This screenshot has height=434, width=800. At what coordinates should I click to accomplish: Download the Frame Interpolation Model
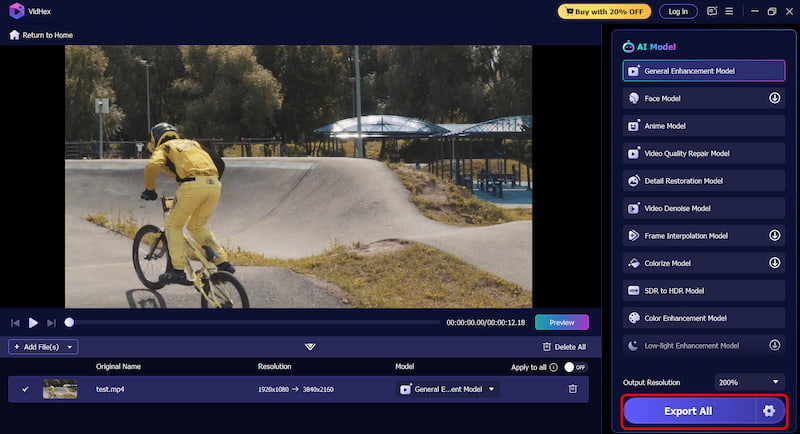click(774, 236)
